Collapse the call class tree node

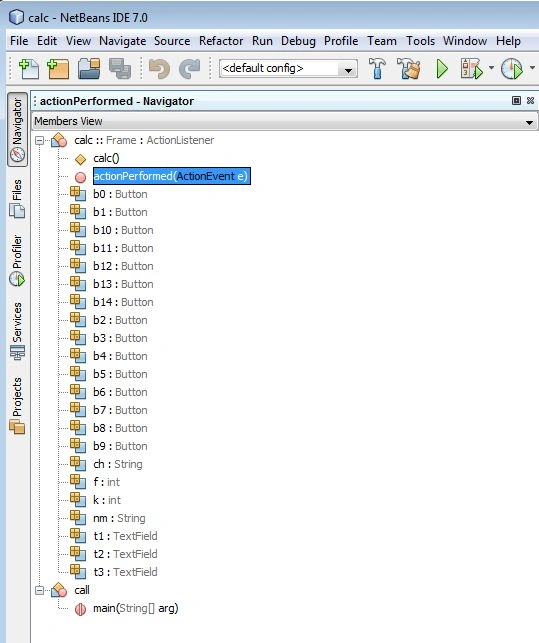click(39, 591)
